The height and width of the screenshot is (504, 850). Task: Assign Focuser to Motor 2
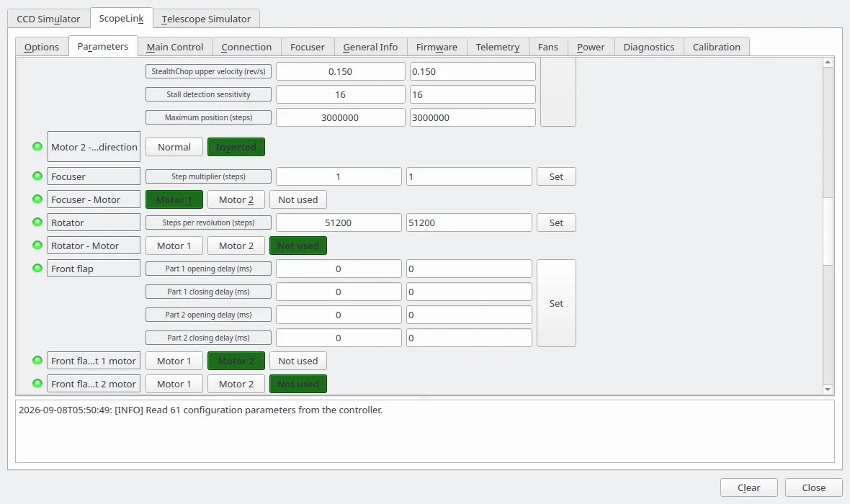click(236, 199)
